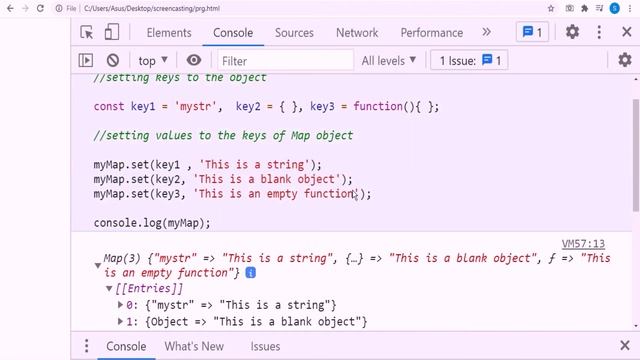Open the top JavaScript context dropdown

pos(153,61)
